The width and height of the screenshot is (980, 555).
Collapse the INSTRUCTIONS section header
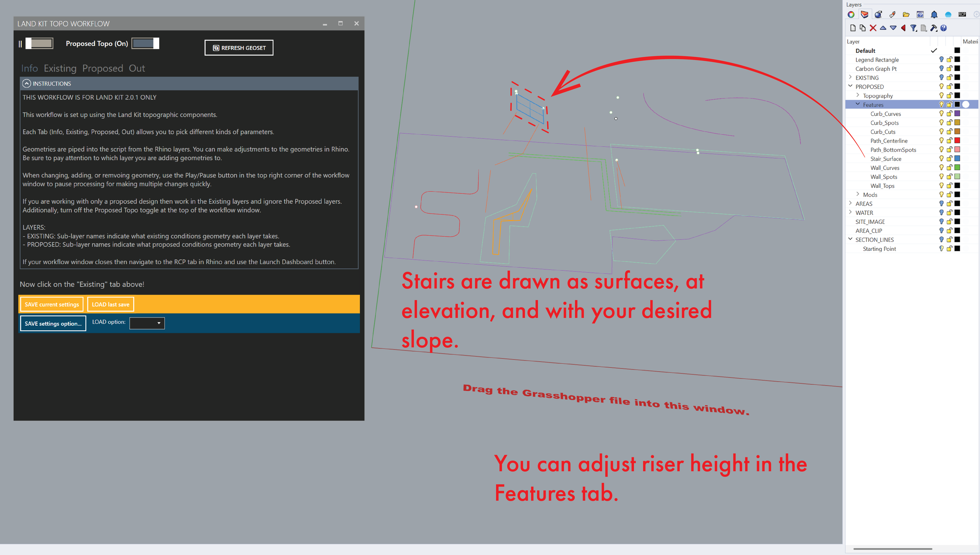pos(27,83)
